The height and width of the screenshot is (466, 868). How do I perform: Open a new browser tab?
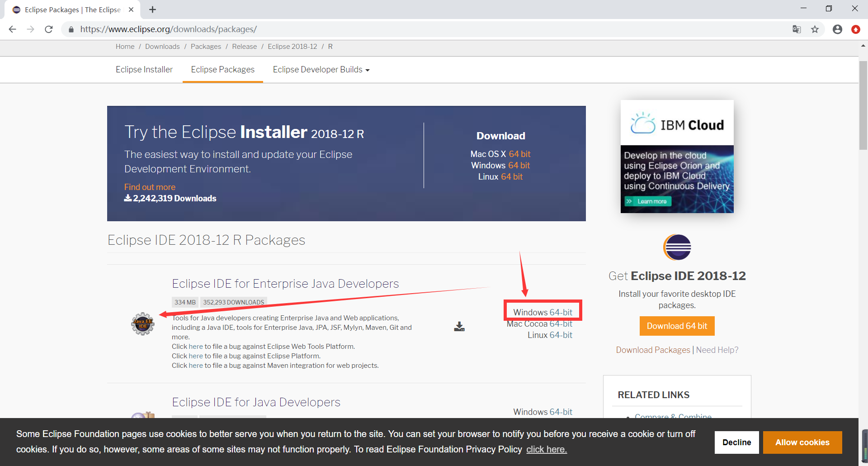pos(152,10)
